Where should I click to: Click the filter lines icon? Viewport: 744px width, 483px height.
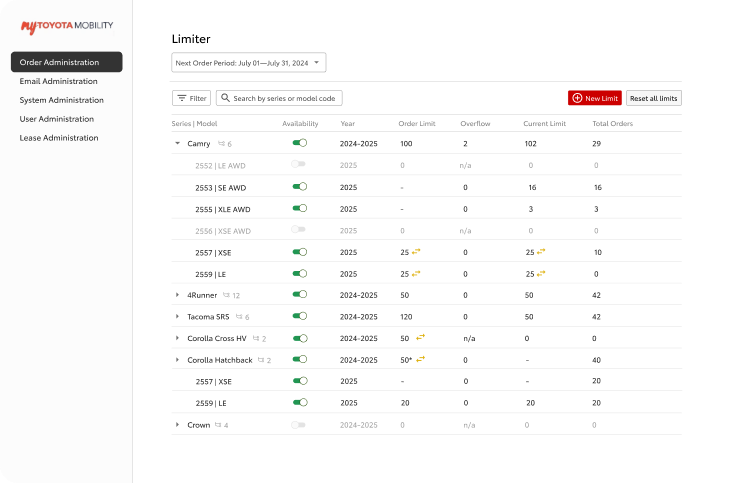[x=182, y=98]
